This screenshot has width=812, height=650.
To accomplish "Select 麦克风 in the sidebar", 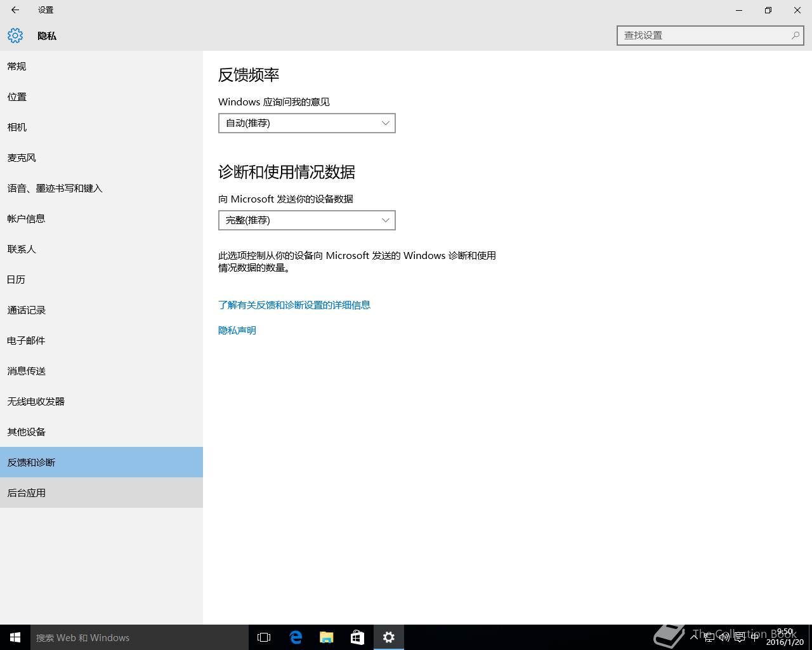I will click(x=101, y=157).
